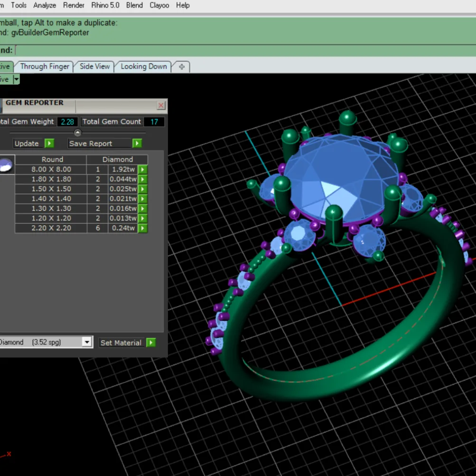Open the Diamond (3.52 spg) material dropdown

87,342
